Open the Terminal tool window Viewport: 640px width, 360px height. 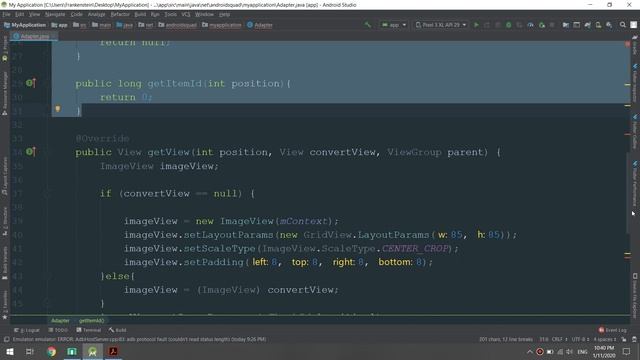click(x=89, y=330)
